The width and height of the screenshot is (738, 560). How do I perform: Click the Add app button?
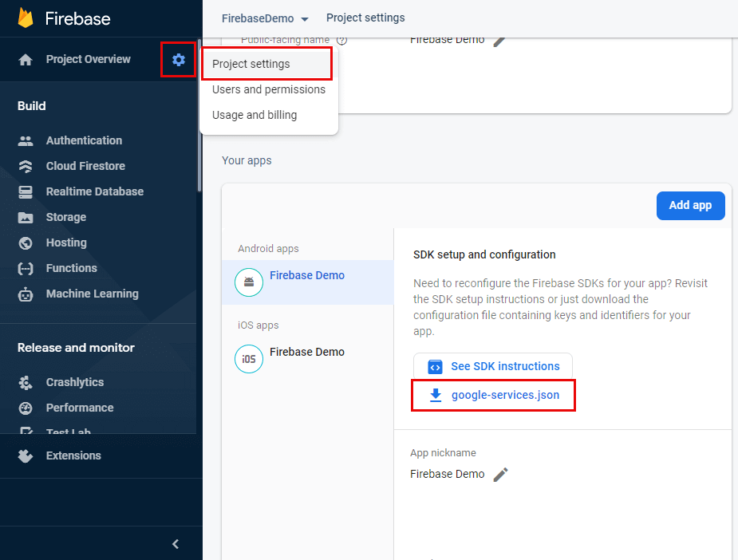coord(690,206)
